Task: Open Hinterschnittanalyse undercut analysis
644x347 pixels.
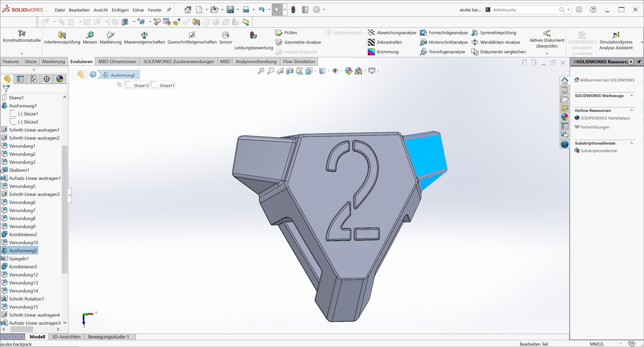Action: [x=444, y=42]
